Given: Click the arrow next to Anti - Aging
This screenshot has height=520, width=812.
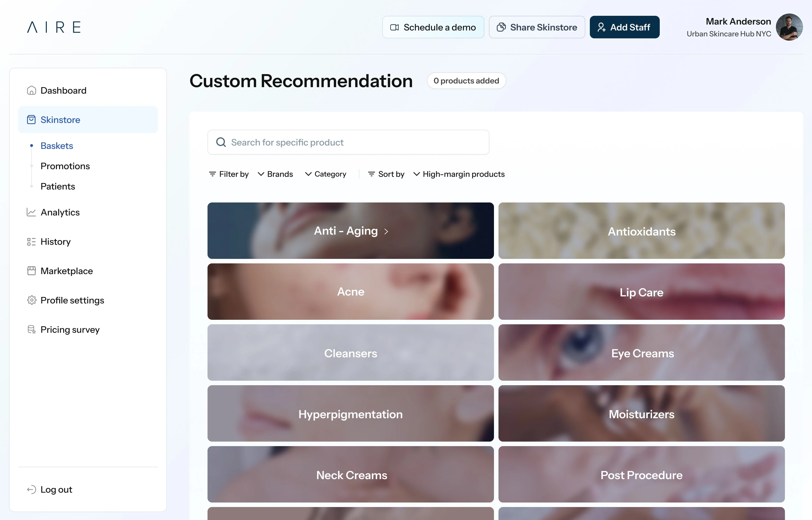Looking at the screenshot, I should [x=386, y=231].
